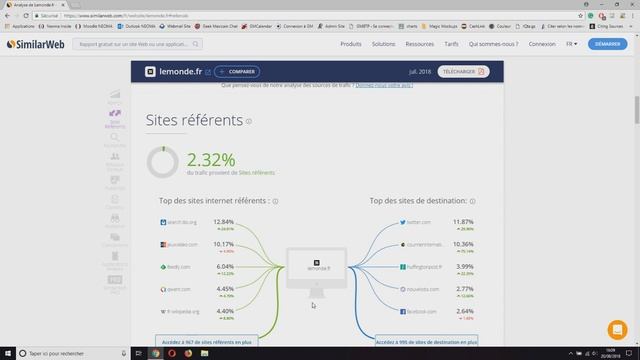Open Qui sommes-nous ? menu
The height and width of the screenshot is (360, 640).
point(493,44)
